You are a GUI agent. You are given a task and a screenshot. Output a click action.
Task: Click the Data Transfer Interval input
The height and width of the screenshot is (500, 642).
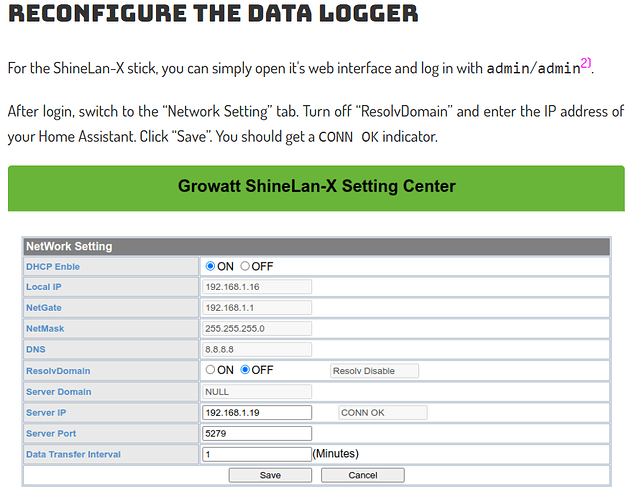[257, 454]
